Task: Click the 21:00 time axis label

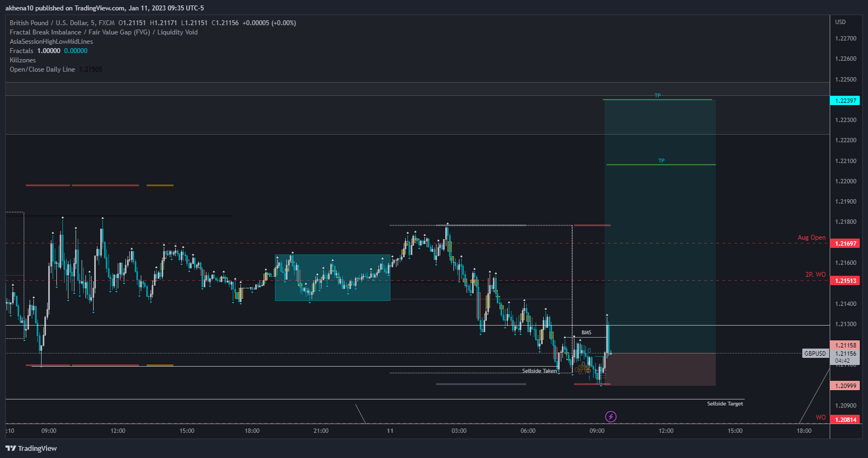Action: tap(321, 431)
